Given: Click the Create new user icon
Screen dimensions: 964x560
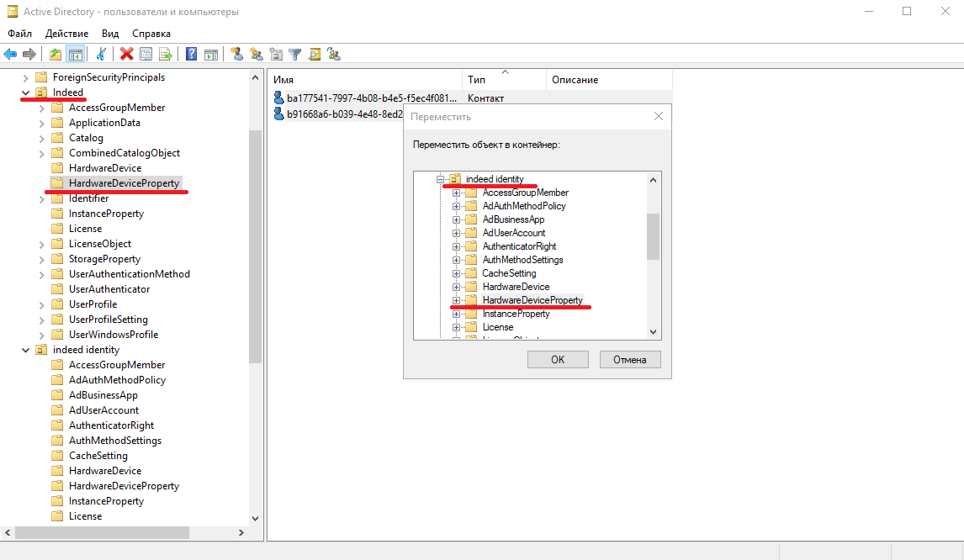Looking at the screenshot, I should pos(237,55).
